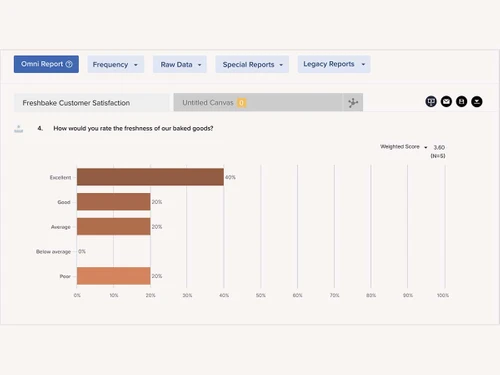Click the weighted score value 3.60

coord(439,147)
